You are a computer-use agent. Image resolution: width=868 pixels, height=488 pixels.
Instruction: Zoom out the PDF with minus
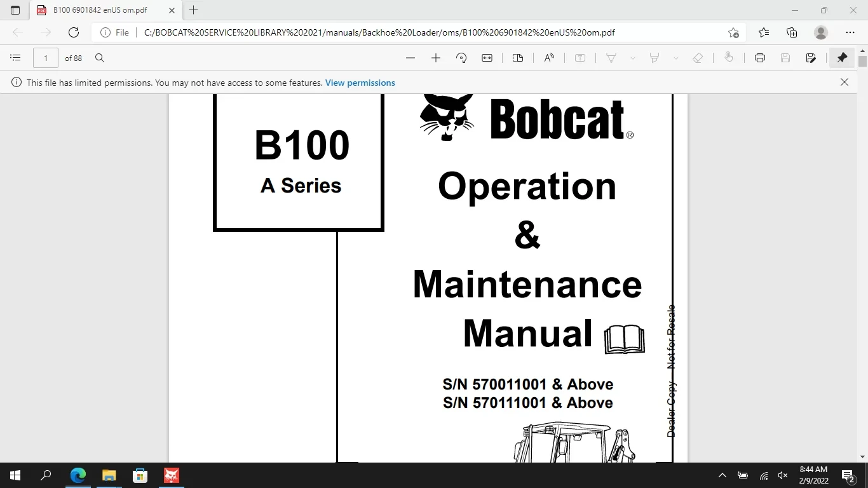pyautogui.click(x=410, y=58)
